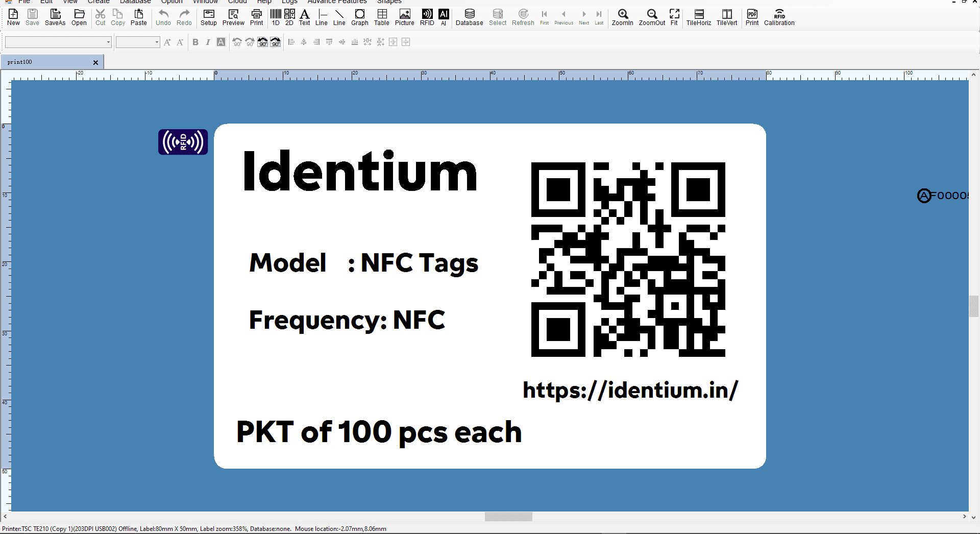Open the Shapes menu
The image size is (980, 534).
pyautogui.click(x=389, y=2)
